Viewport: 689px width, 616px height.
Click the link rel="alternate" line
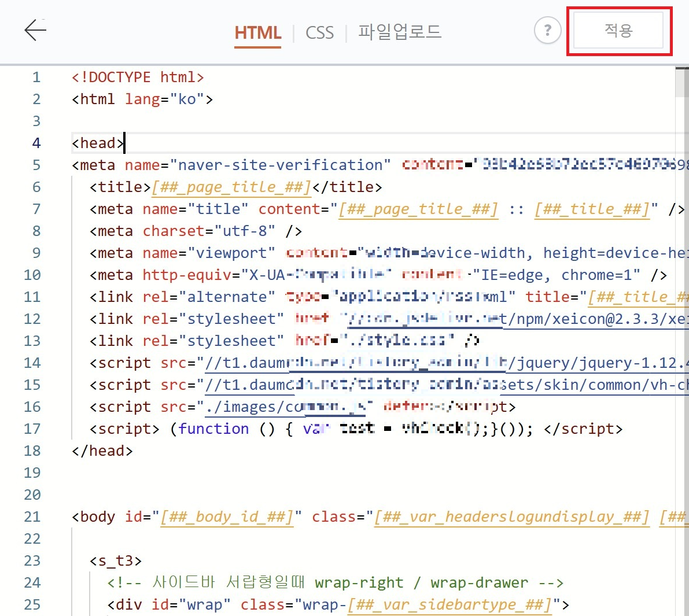click(x=388, y=297)
